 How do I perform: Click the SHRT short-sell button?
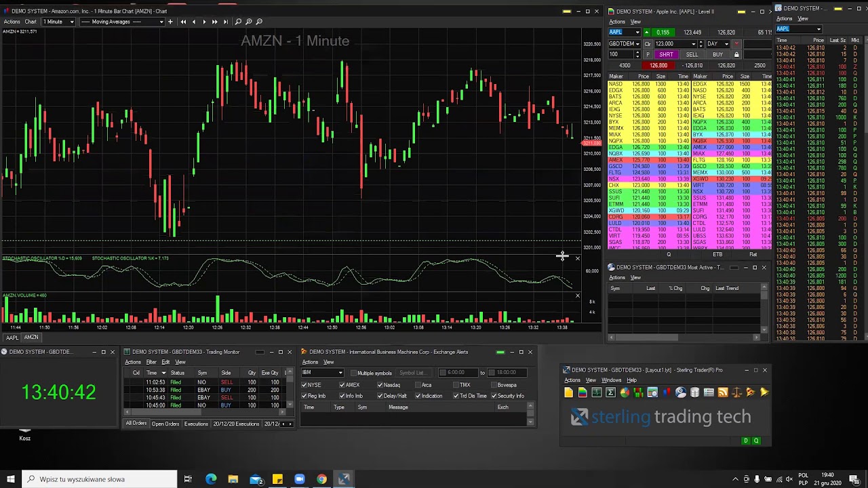click(x=666, y=54)
